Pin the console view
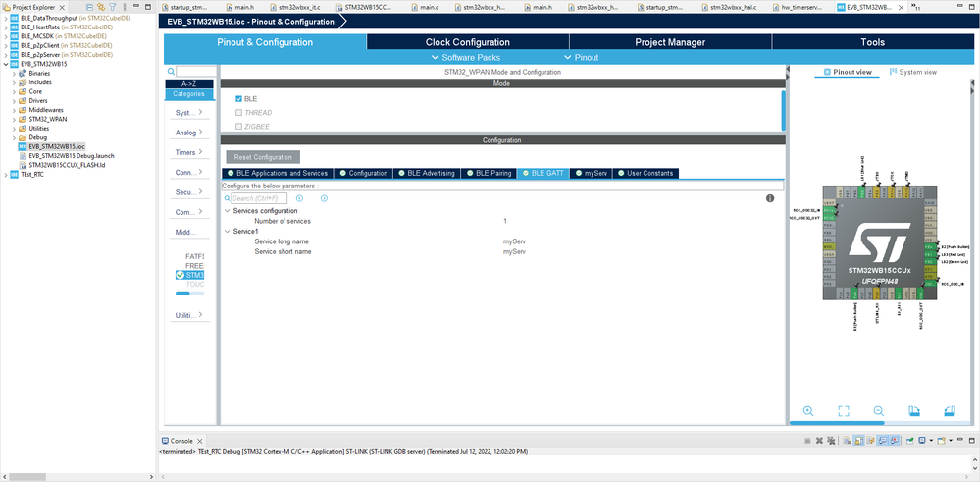Viewport: 980px width, 482px height. coord(911,441)
